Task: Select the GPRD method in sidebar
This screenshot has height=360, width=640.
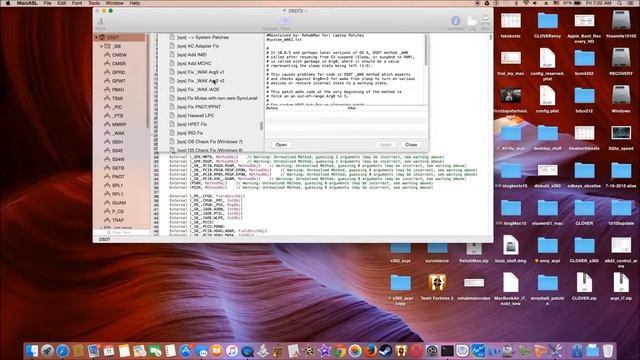Action: point(119,72)
